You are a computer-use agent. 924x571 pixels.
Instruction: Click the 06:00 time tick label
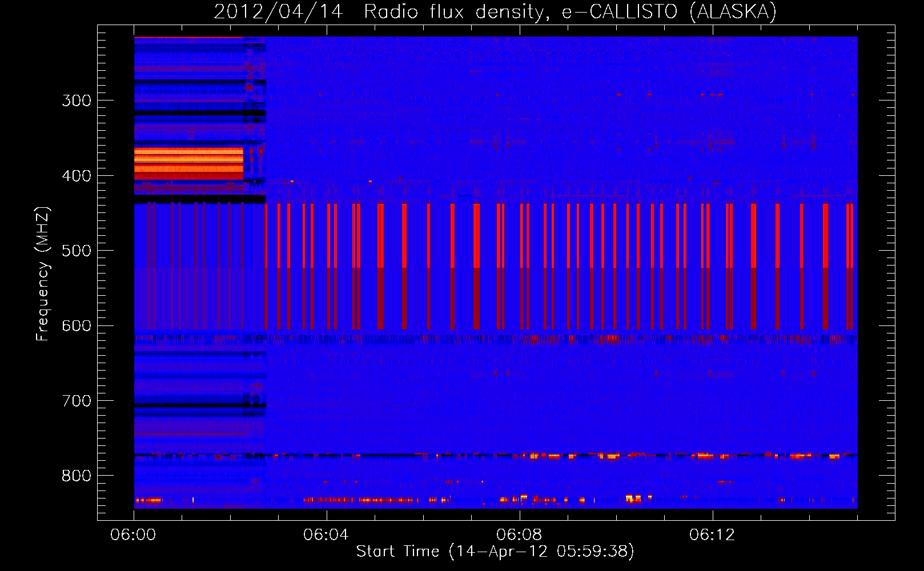point(133,535)
